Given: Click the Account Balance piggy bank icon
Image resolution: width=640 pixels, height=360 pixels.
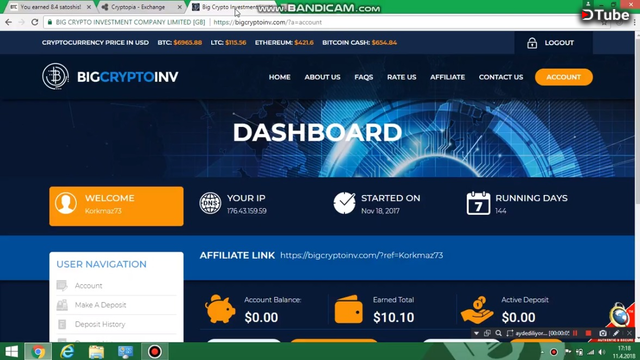Looking at the screenshot, I should click(220, 309).
